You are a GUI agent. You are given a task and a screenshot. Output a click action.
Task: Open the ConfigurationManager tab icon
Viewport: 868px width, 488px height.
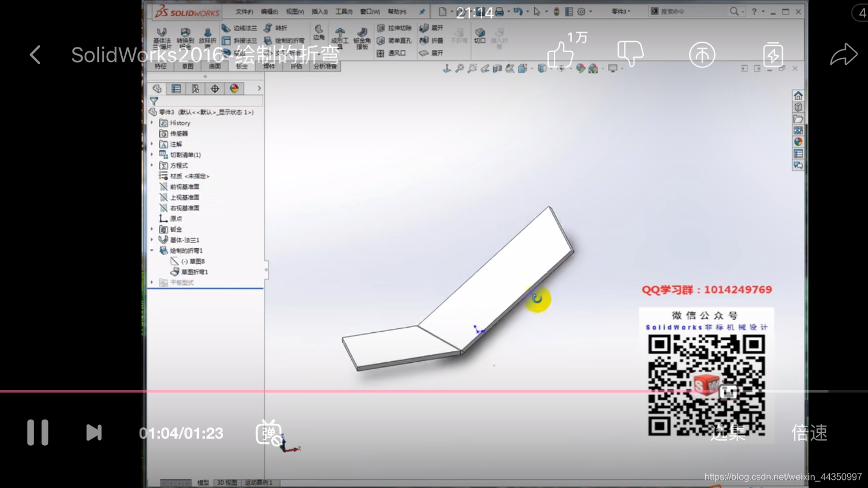[x=195, y=89]
